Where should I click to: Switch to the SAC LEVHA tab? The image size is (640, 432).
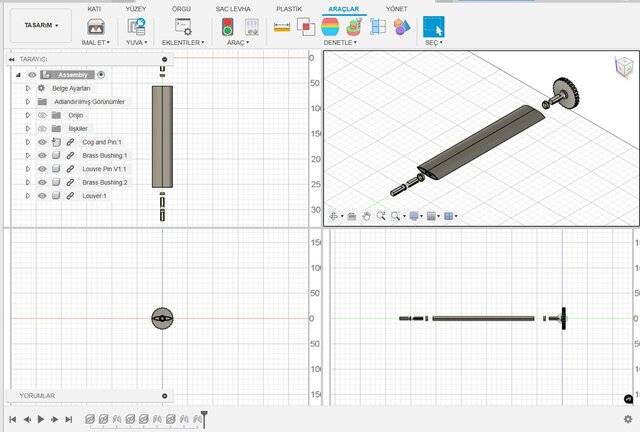pos(233,8)
